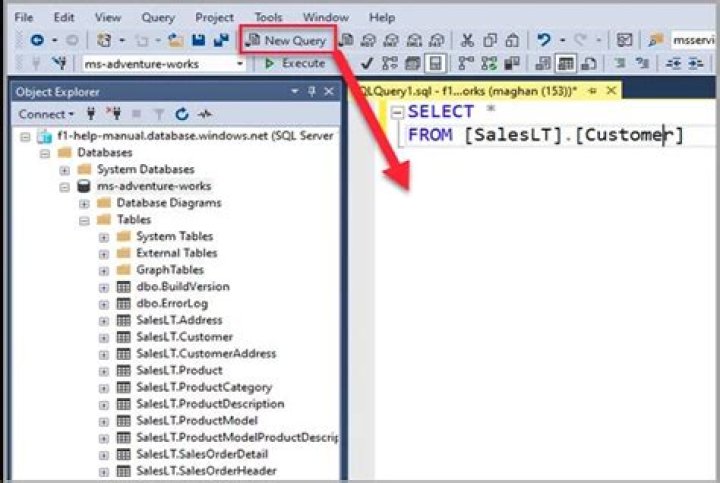Image resolution: width=720 pixels, height=483 pixels.
Task: Click the Open File folder icon
Action: tap(175, 40)
